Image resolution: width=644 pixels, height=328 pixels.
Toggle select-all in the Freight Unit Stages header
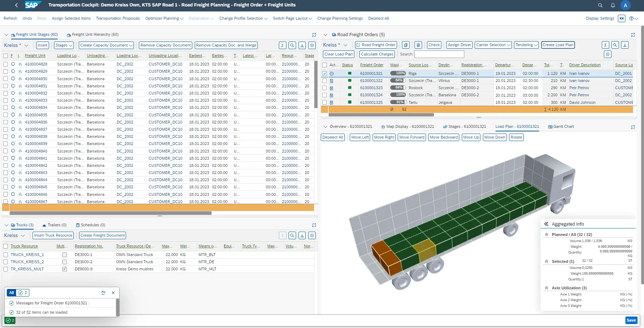pos(5,56)
